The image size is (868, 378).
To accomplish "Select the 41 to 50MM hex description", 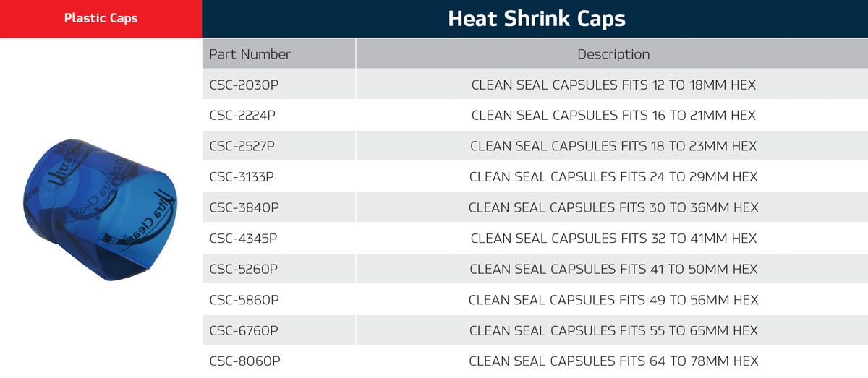I will pos(613,269).
